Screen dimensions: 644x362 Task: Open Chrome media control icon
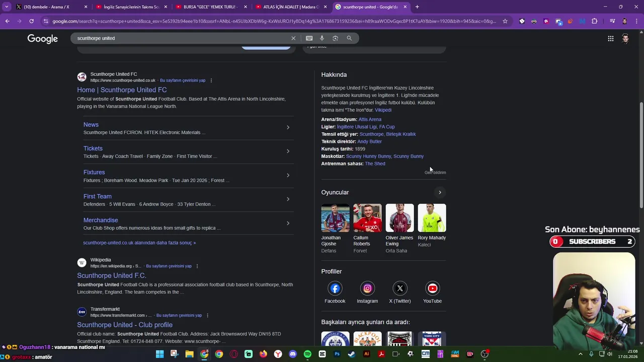pyautogui.click(x=612, y=21)
